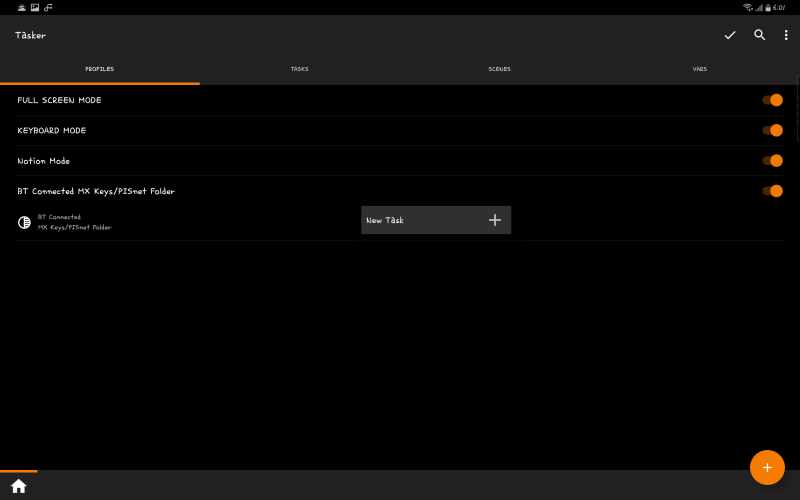
Task: Tap the plus icon in New Task
Action: click(x=494, y=220)
